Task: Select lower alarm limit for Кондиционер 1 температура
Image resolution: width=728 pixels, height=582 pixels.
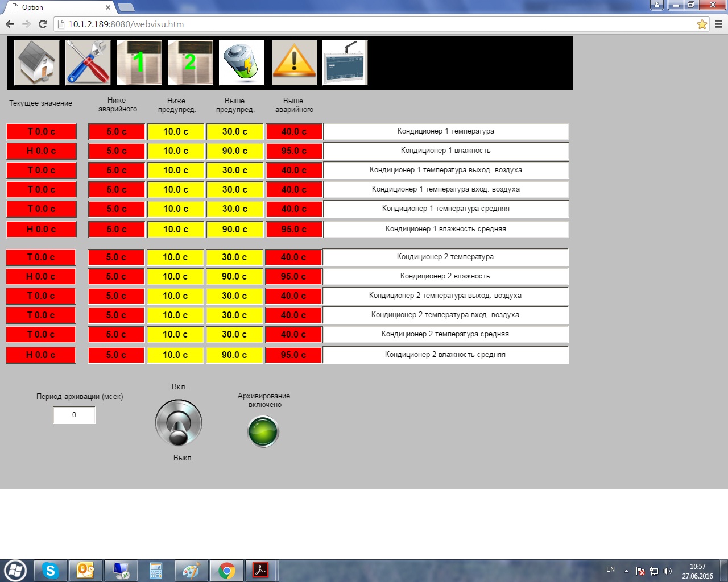Action: pos(117,132)
